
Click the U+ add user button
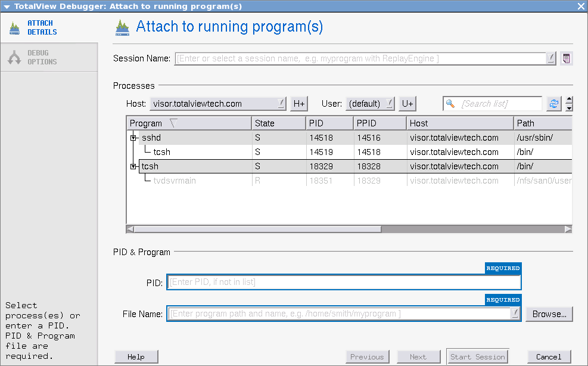tap(407, 104)
